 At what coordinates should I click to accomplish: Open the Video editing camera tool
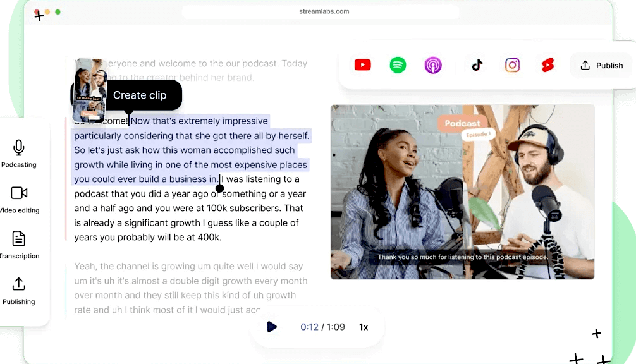pos(19,199)
